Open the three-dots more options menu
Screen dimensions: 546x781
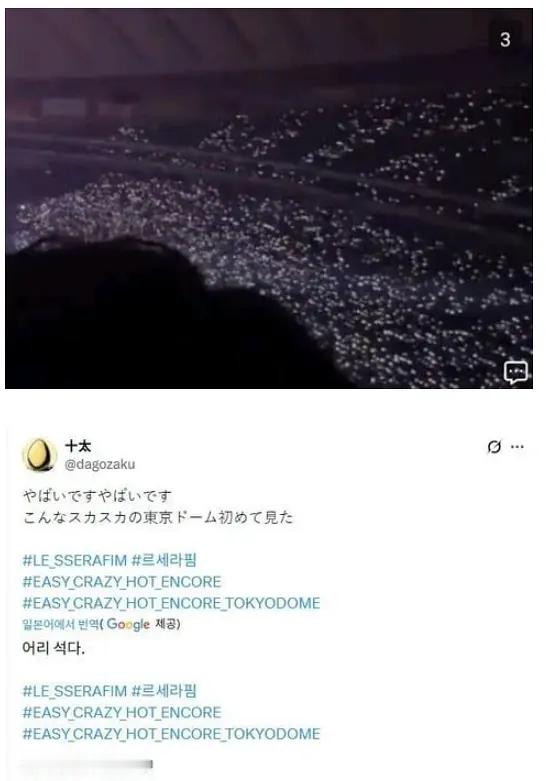click(518, 447)
